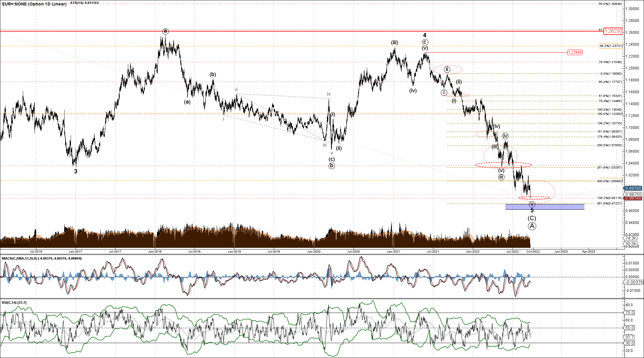Click the blue shaded target zone rectangle
Screen dimensions: 644x358
pos(554,207)
